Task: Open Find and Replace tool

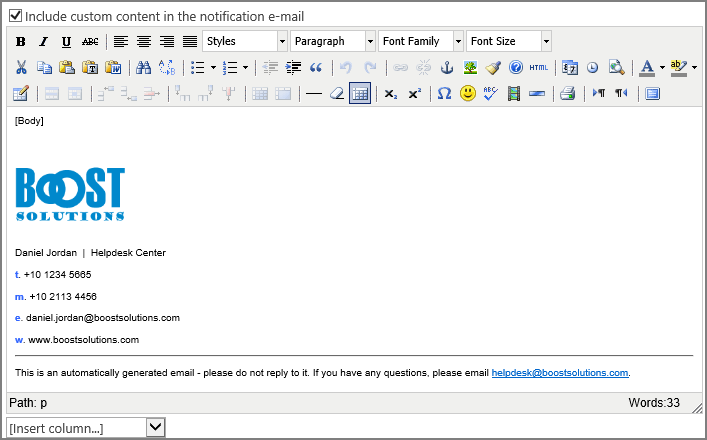Action: (x=167, y=68)
